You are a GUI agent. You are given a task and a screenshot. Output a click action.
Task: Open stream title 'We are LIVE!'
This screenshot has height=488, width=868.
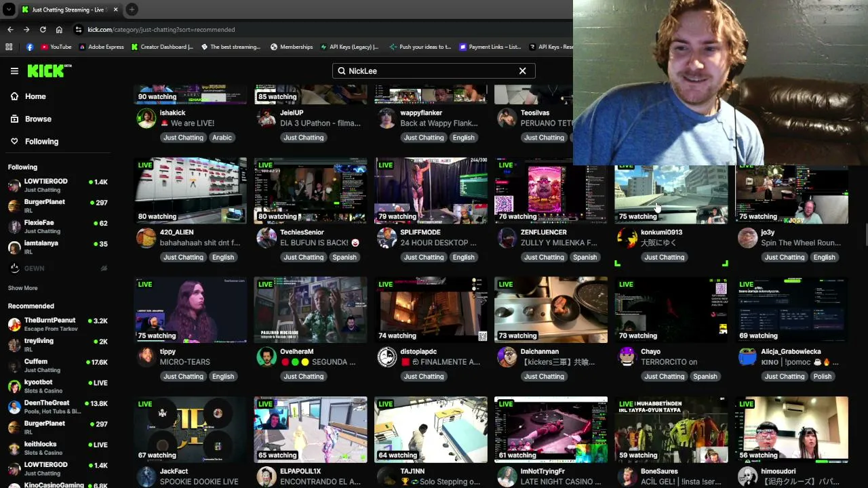coord(187,123)
